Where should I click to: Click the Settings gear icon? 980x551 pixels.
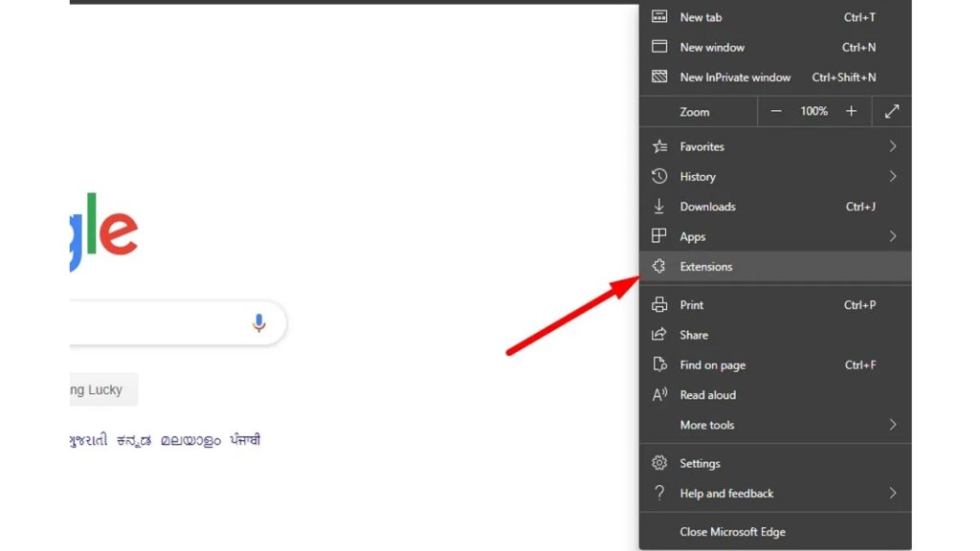coord(659,463)
